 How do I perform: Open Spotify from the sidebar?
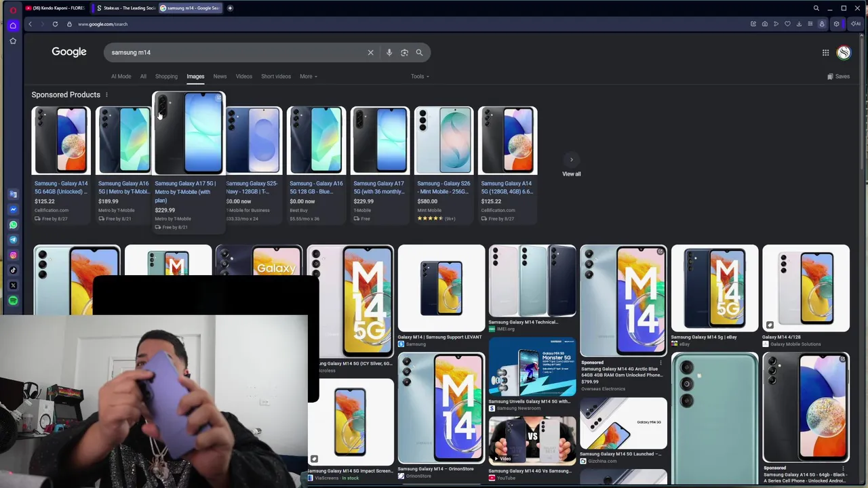click(13, 301)
